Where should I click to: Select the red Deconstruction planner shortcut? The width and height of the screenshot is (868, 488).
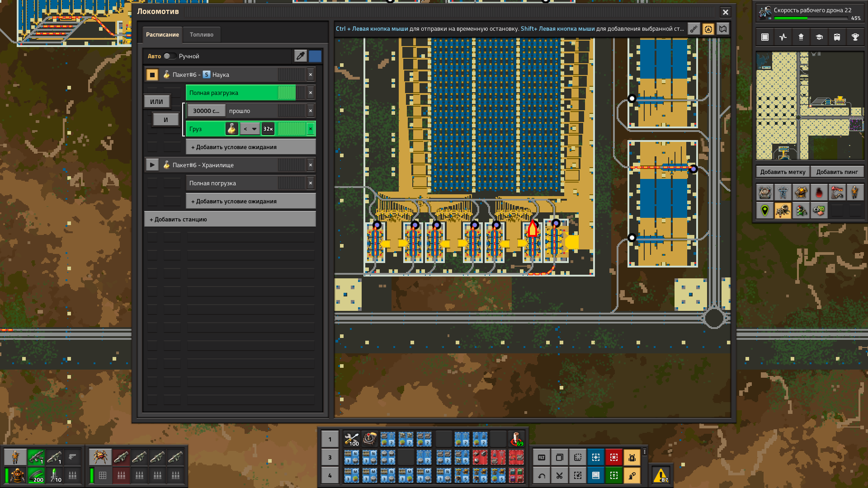(614, 457)
